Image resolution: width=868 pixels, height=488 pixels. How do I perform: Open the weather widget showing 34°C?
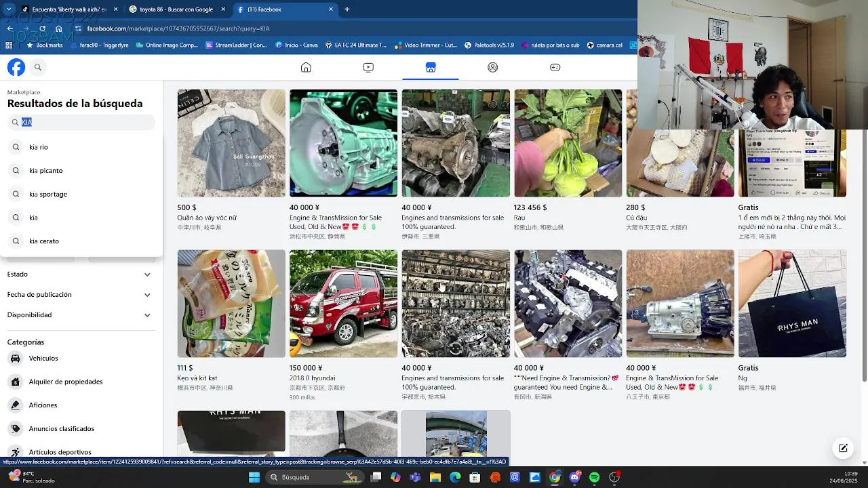31,477
